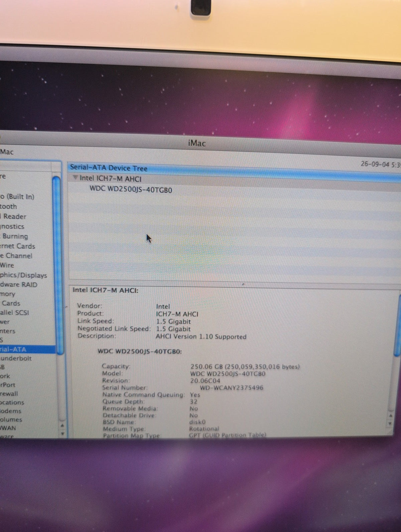Click the details pane scroll down arrow
The image size is (401, 532).
pyautogui.click(x=389, y=423)
